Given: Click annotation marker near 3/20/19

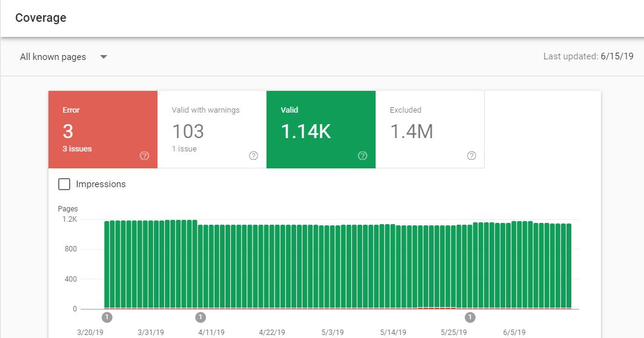Looking at the screenshot, I should 107,317.
